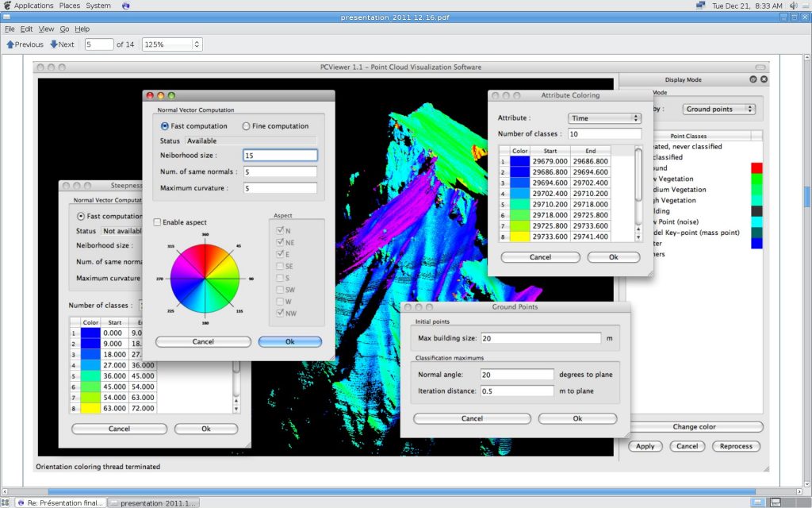Open the View menu
This screenshot has height=508, width=812.
pyautogui.click(x=46, y=29)
